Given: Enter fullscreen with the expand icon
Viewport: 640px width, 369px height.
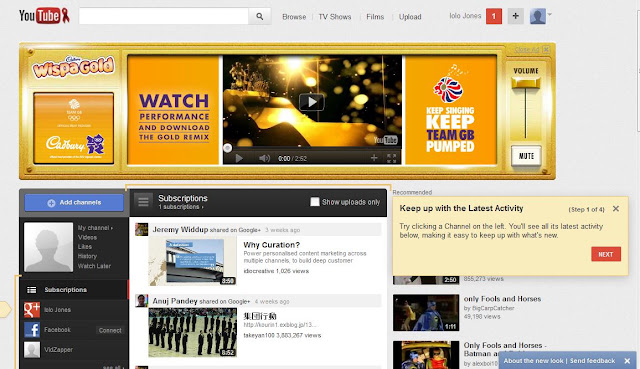Looking at the screenshot, I should 391,158.
